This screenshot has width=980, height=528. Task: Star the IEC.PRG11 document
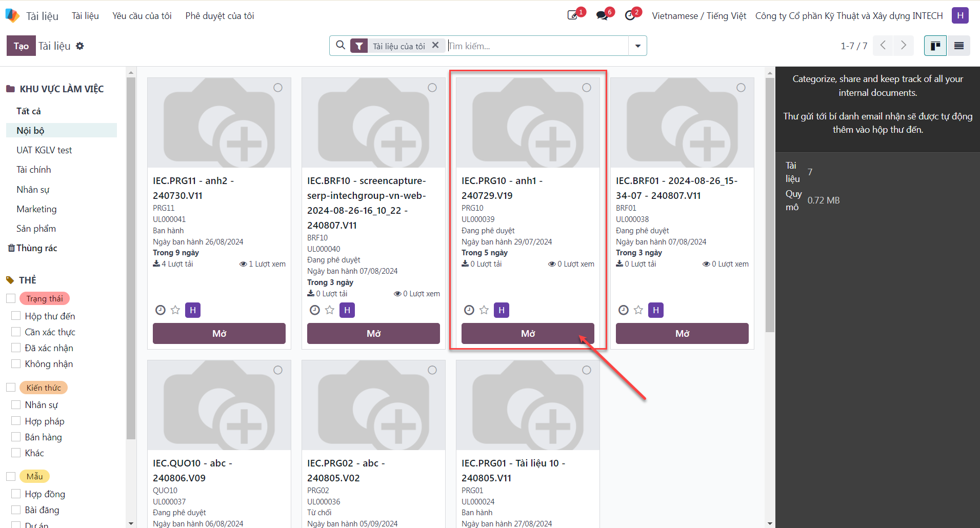point(175,310)
